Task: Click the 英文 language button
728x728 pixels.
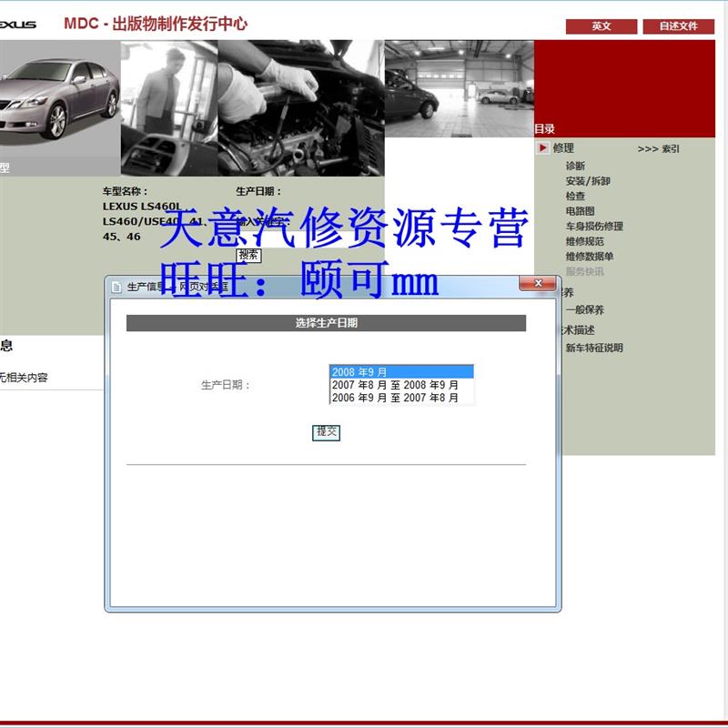Action: tap(602, 26)
